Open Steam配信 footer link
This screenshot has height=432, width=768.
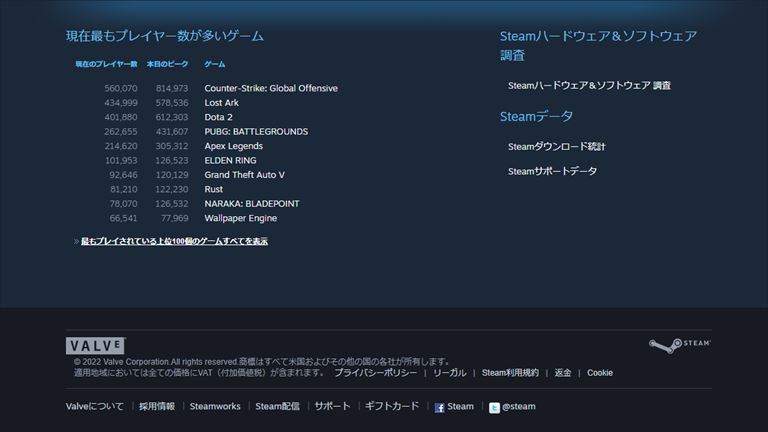pos(277,407)
